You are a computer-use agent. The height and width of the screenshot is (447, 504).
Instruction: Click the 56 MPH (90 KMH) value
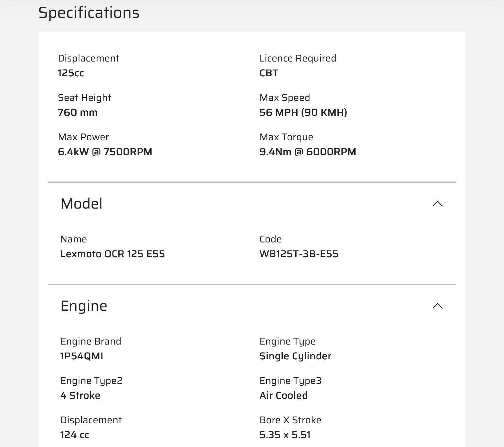pyautogui.click(x=303, y=113)
